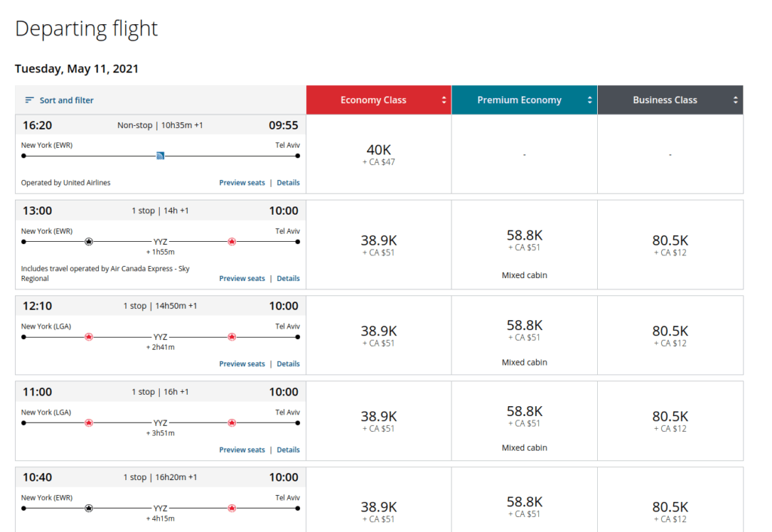Click the 1 stop 14h50m +1 duration text
The width and height of the screenshot is (772, 532).
point(160,306)
